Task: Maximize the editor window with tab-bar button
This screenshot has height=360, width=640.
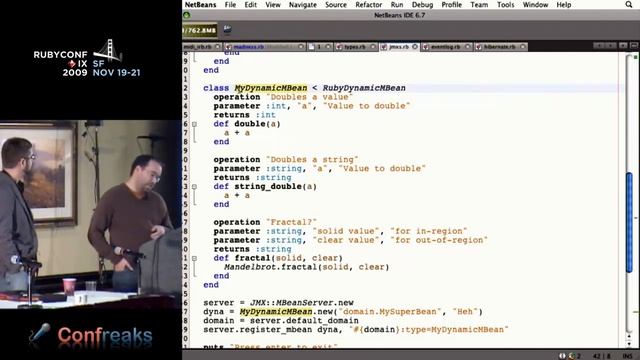Action: [634, 46]
